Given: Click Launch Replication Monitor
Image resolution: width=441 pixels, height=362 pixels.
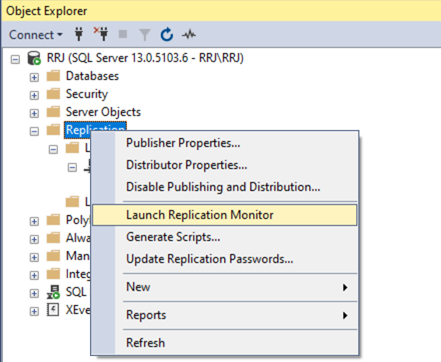Looking at the screenshot, I should (225, 215).
